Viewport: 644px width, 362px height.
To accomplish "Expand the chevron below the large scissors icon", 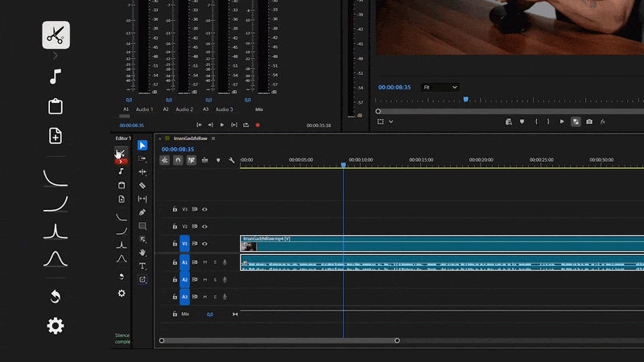I will pos(56,56).
